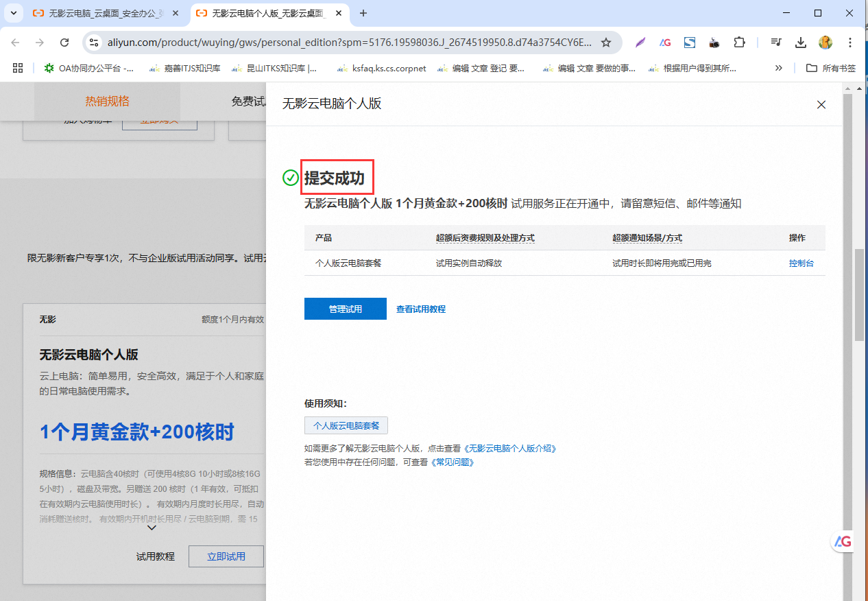
Task: Open a new browser tab
Action: click(363, 13)
